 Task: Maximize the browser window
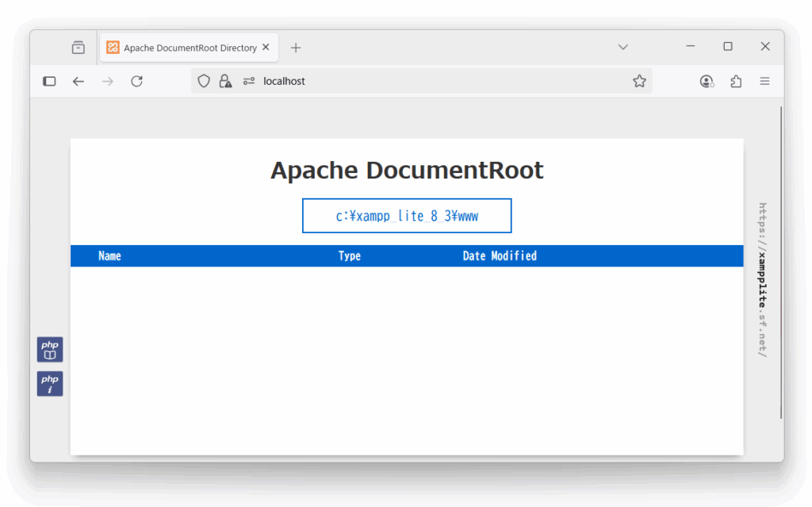point(728,46)
